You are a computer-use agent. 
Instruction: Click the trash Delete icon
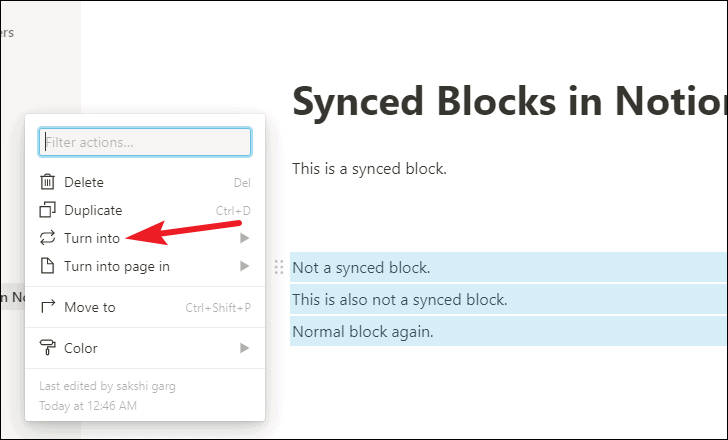47,182
